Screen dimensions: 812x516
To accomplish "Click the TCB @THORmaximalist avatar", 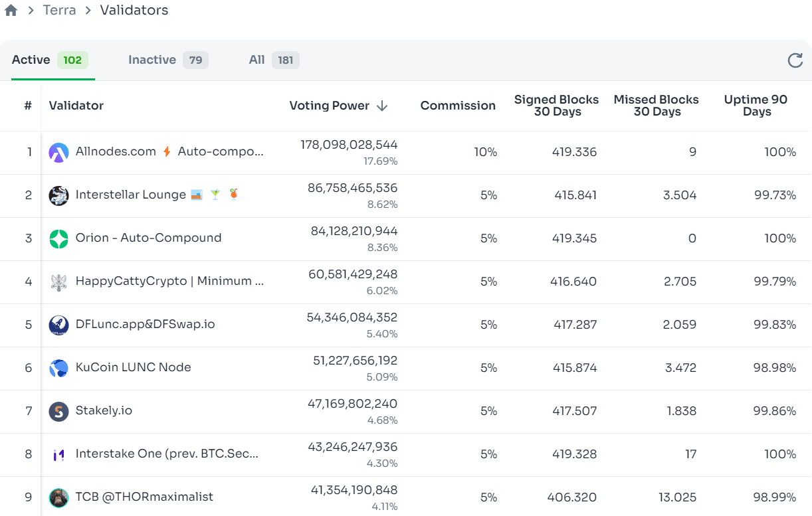I will coord(58,497).
